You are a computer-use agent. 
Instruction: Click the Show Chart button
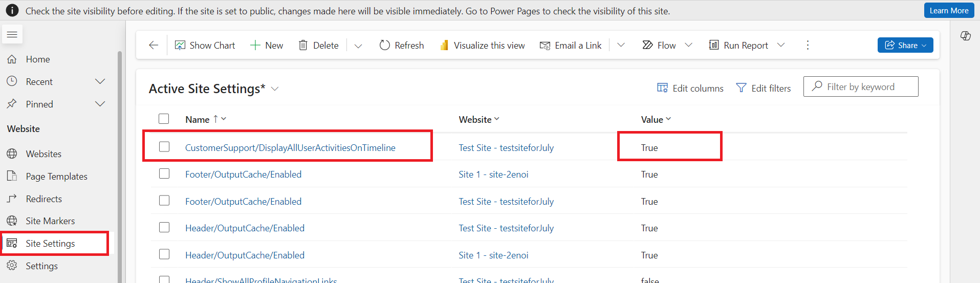205,45
